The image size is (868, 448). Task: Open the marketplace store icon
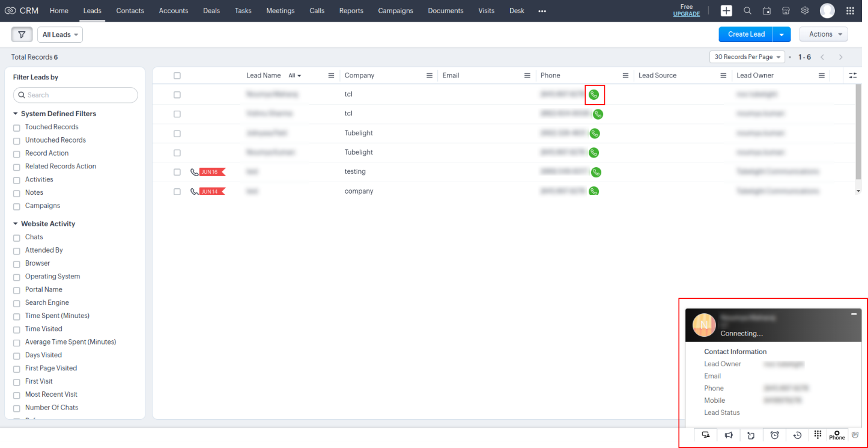(786, 11)
